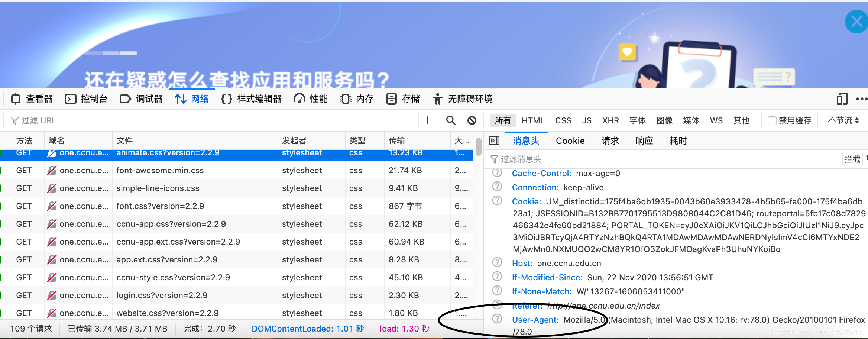The width and height of the screenshot is (868, 339).
Task: Sort by the 方法 column header
Action: click(28, 141)
